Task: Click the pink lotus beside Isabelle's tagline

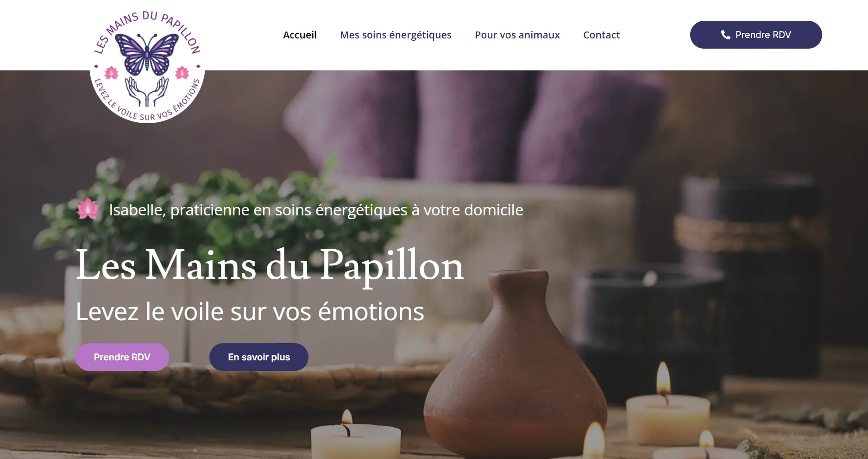Action: tap(88, 209)
